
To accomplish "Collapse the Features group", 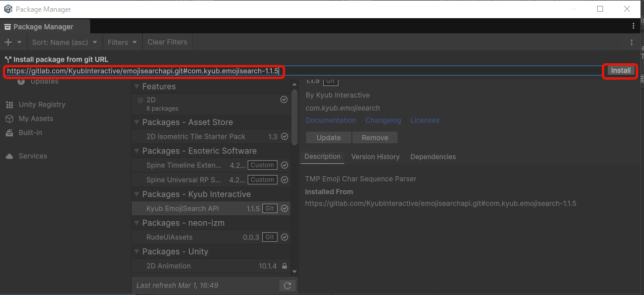I will pos(137,87).
